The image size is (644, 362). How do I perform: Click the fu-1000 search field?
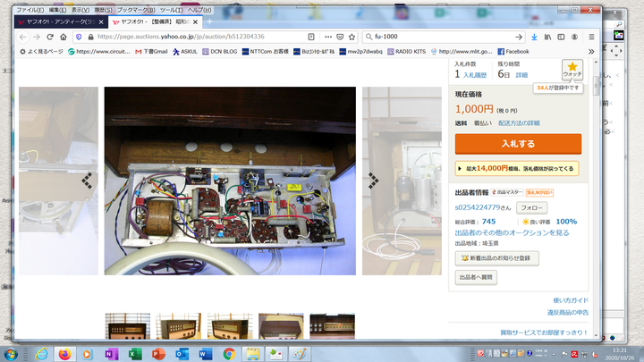pyautogui.click(x=438, y=37)
